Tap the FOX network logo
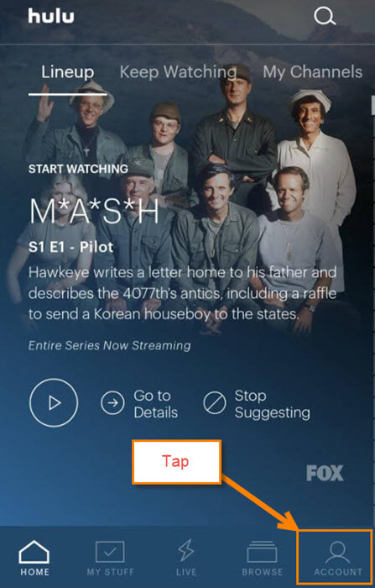The image size is (375, 588). 325,473
